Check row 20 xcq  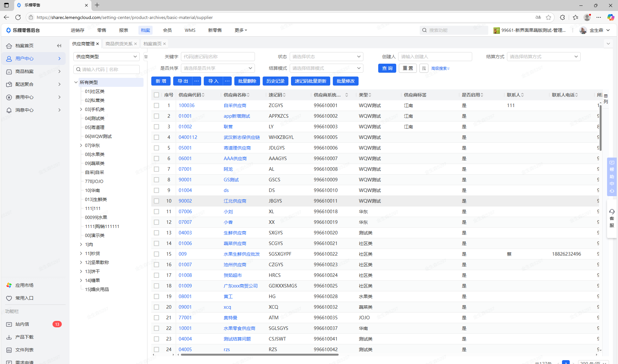pyautogui.click(x=156, y=307)
